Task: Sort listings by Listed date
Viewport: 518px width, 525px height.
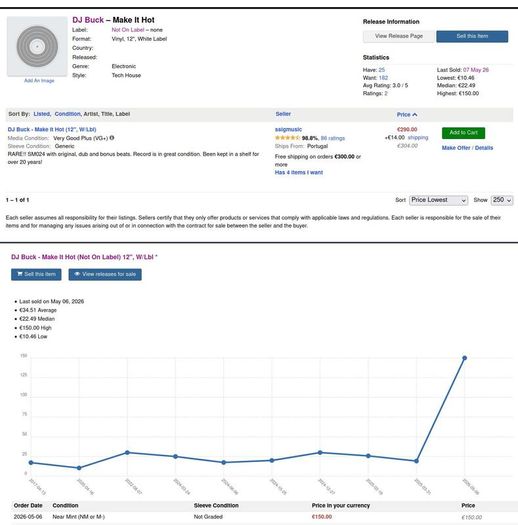Action: [42, 114]
